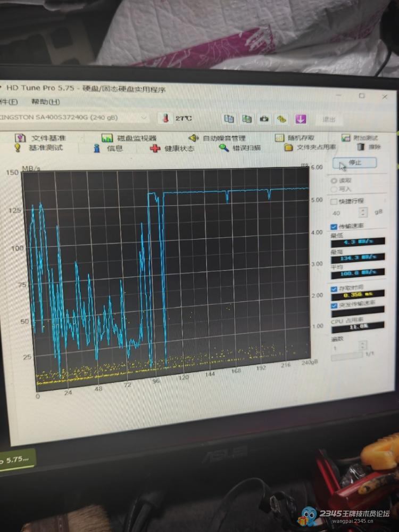Open options via the toolbar settings icon
The image size is (399, 532).
coord(282,119)
